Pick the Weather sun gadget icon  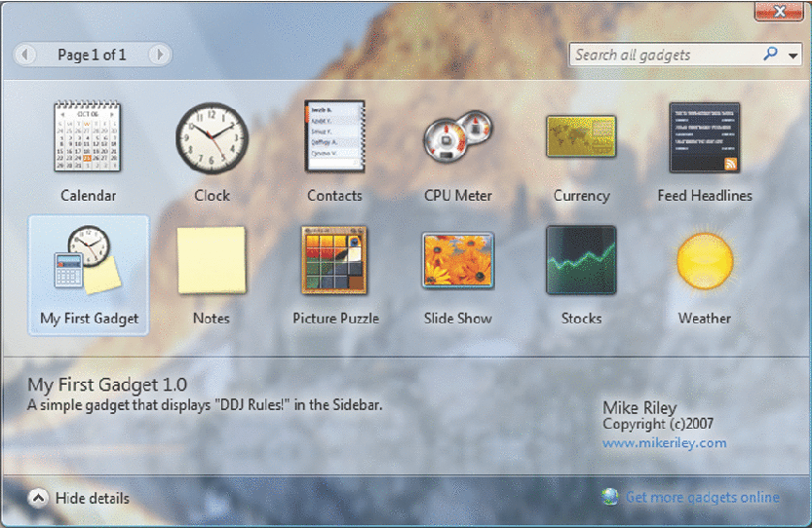704,260
